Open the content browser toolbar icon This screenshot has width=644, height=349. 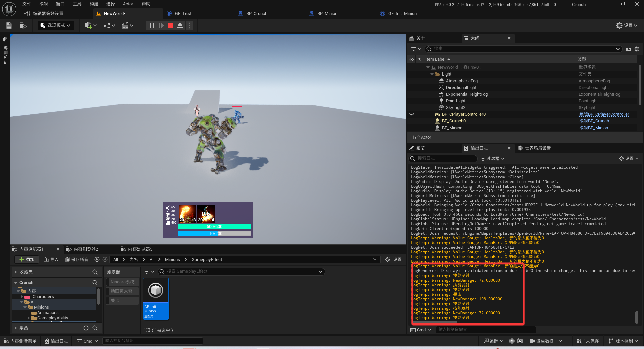23,26
